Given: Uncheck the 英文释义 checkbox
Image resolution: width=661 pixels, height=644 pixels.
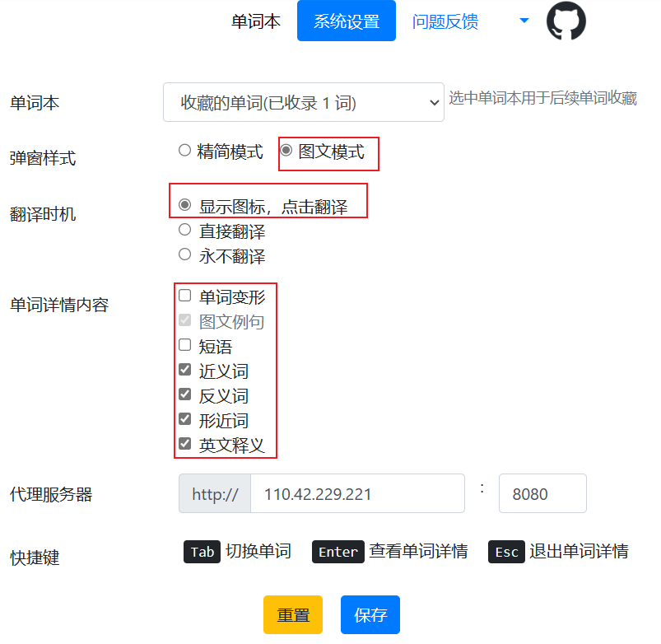Looking at the screenshot, I should [185, 444].
